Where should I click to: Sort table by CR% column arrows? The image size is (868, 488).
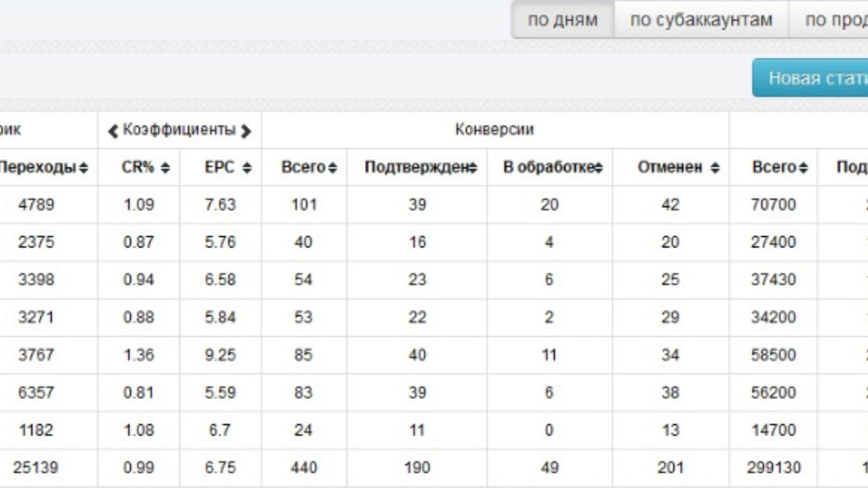(x=165, y=168)
